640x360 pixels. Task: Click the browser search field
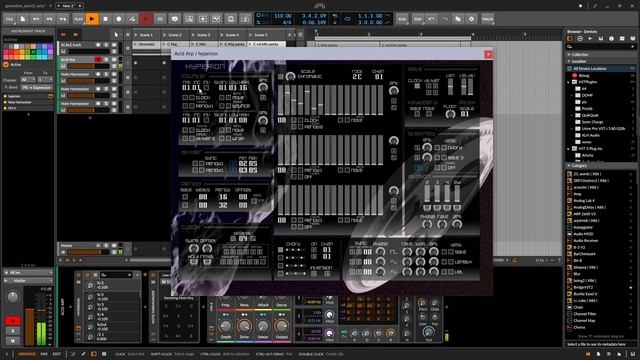coord(600,47)
